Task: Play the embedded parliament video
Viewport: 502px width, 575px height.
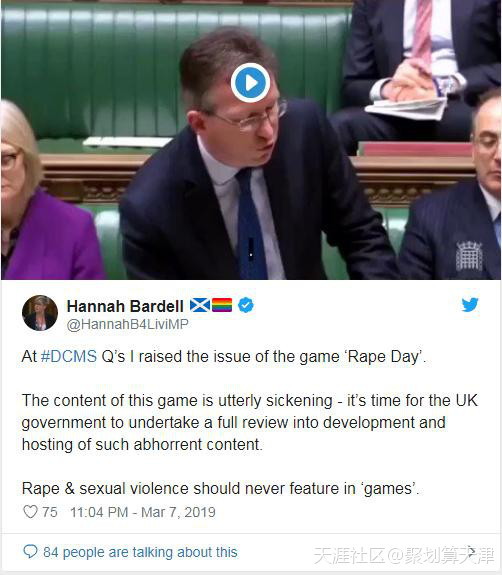Action: coord(250,83)
